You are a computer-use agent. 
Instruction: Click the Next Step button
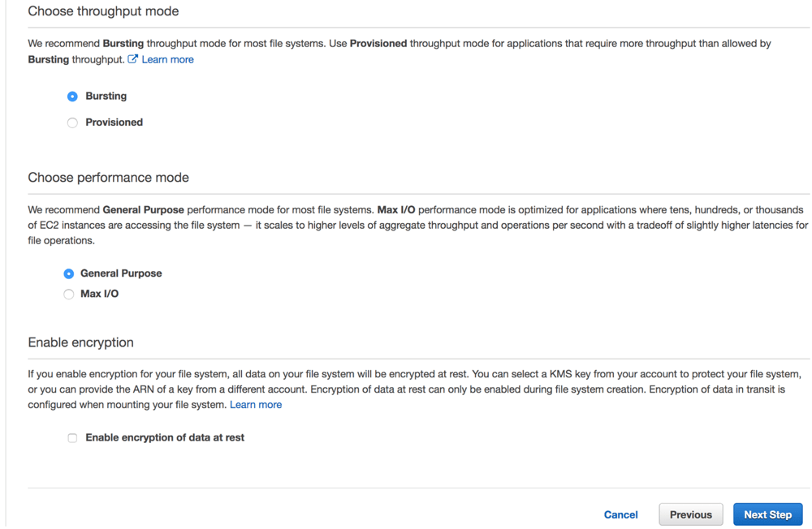tap(767, 514)
